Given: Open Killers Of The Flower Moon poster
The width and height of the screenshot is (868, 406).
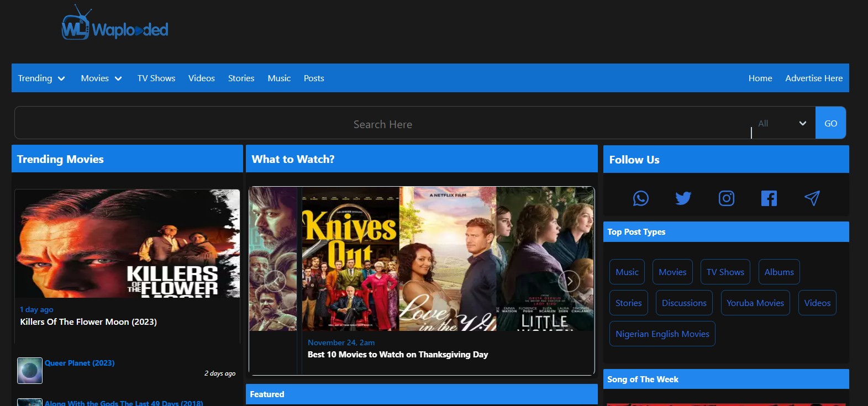Looking at the screenshot, I should click(127, 244).
